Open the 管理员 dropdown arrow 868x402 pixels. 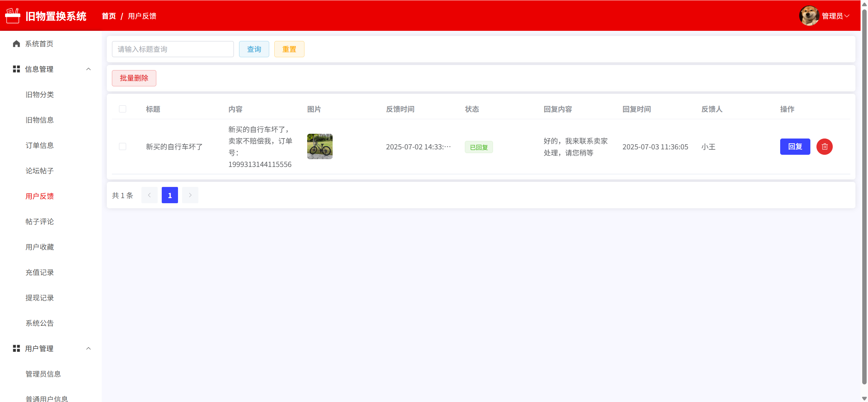pyautogui.click(x=847, y=16)
